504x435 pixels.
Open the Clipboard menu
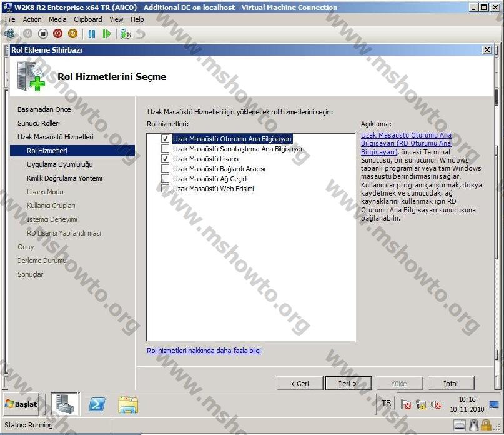pos(88,19)
